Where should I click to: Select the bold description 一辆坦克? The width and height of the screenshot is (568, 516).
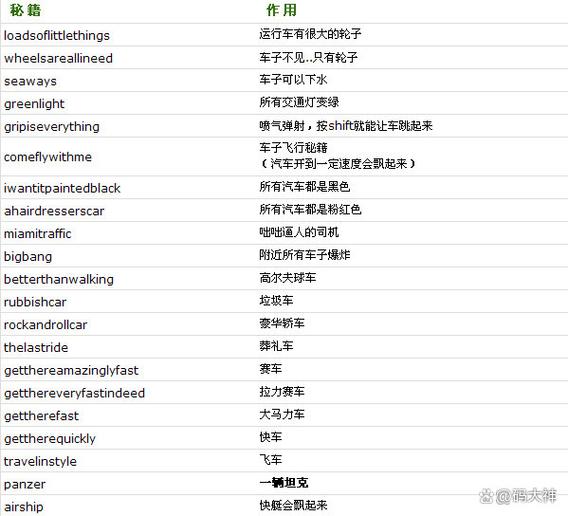[284, 483]
